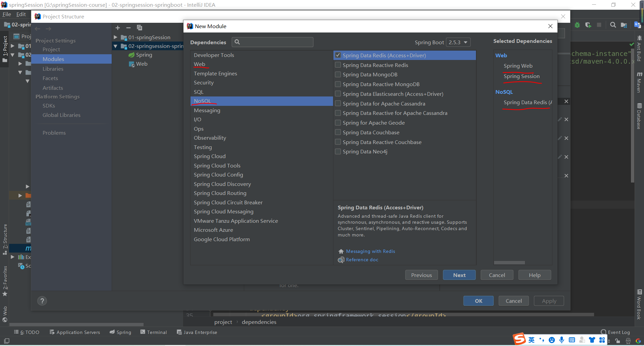Open the Structure tool window

tap(5, 239)
